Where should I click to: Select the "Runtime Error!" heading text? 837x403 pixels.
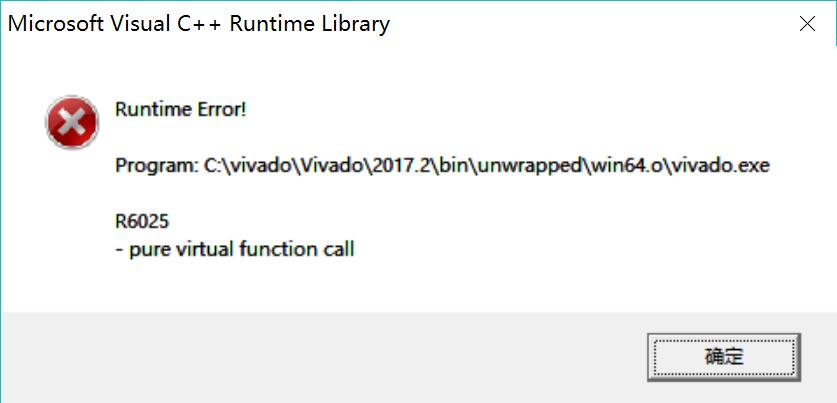(180, 109)
